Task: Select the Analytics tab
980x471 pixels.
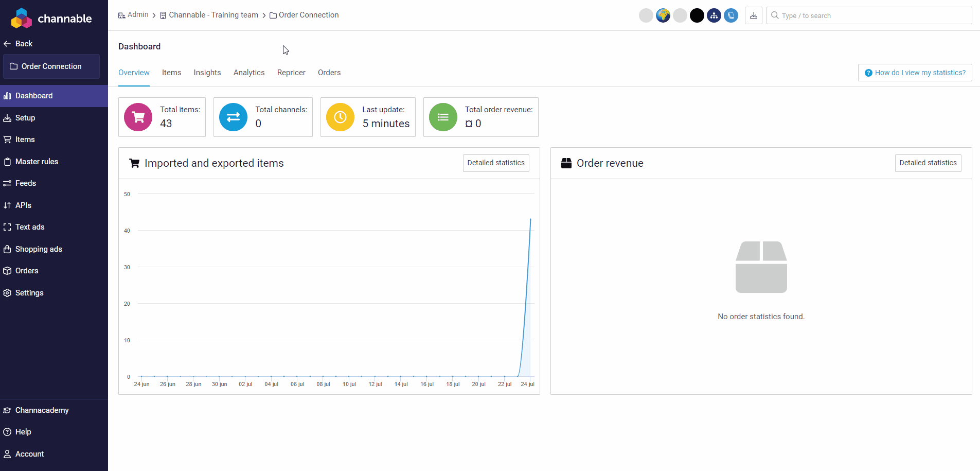Action: click(x=249, y=73)
